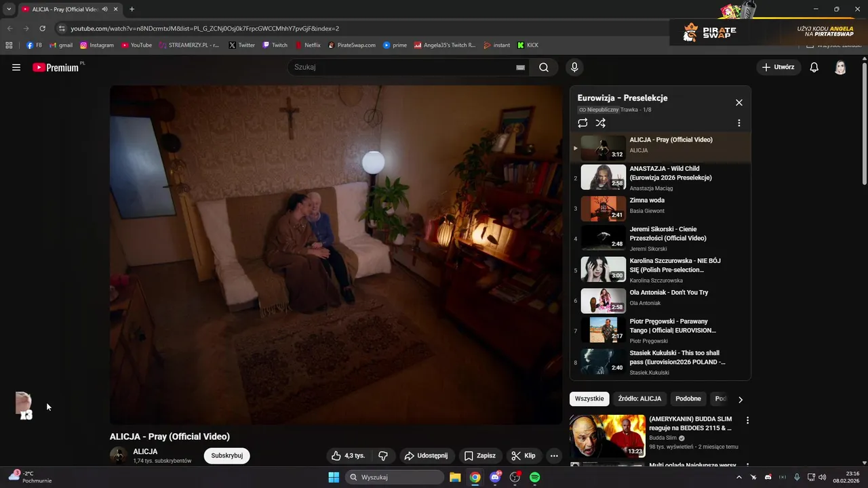Start voice search with microphone icon
This screenshot has height=488, width=868.
tap(574, 67)
